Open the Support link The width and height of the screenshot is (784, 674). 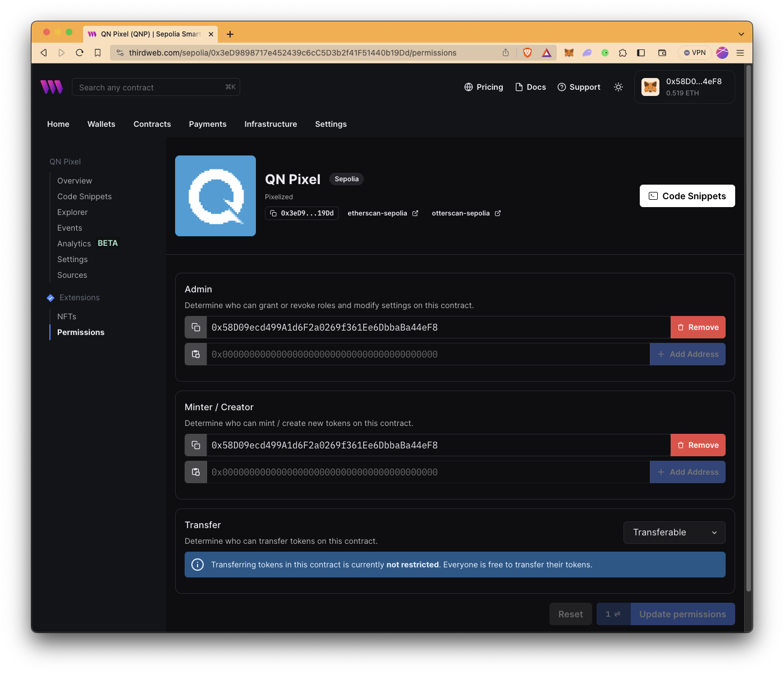tap(579, 87)
